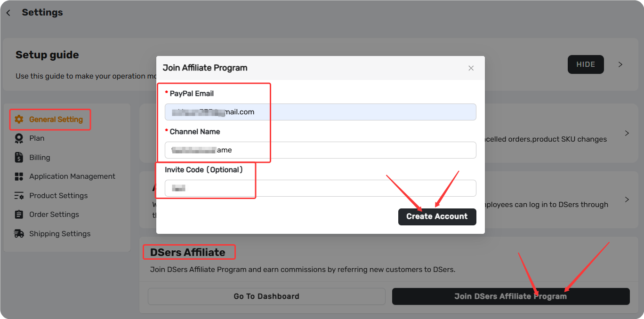Click the Product Settings icon
Viewport: 644px width, 319px height.
[19, 196]
